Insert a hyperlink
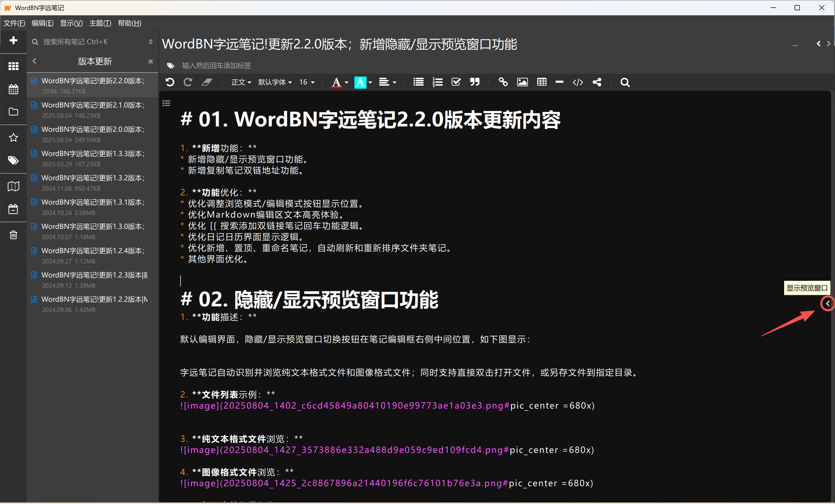835x504 pixels. [503, 82]
